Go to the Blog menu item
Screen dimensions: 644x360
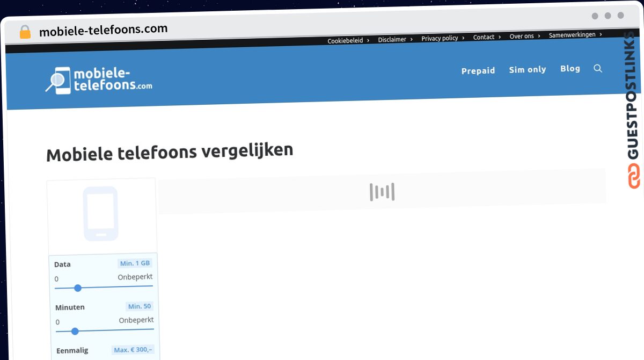[570, 68]
